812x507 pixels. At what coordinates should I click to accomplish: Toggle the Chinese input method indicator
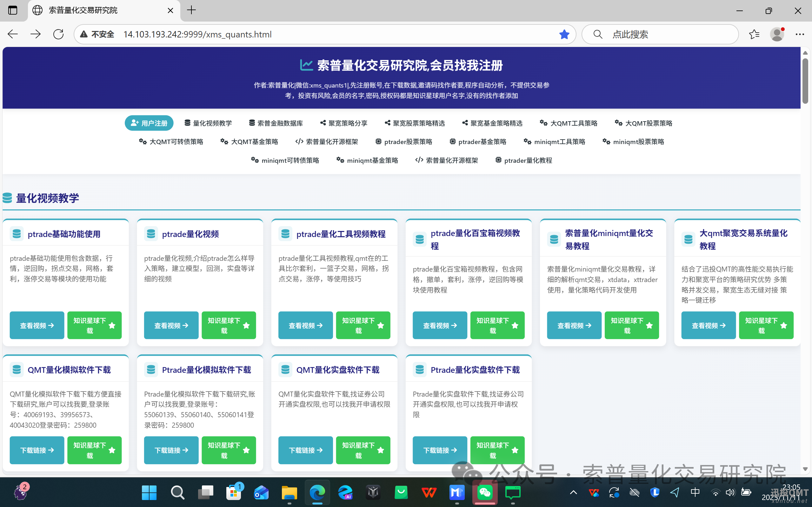tap(695, 492)
